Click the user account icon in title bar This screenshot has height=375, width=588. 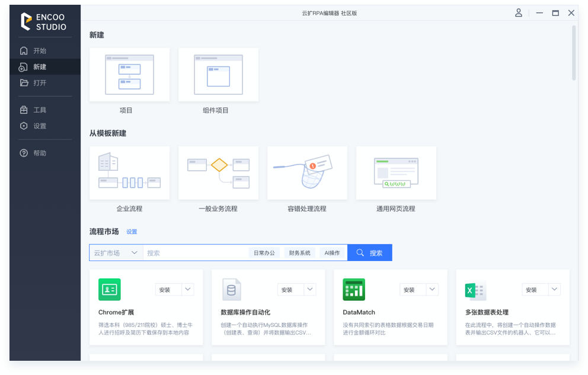point(519,13)
